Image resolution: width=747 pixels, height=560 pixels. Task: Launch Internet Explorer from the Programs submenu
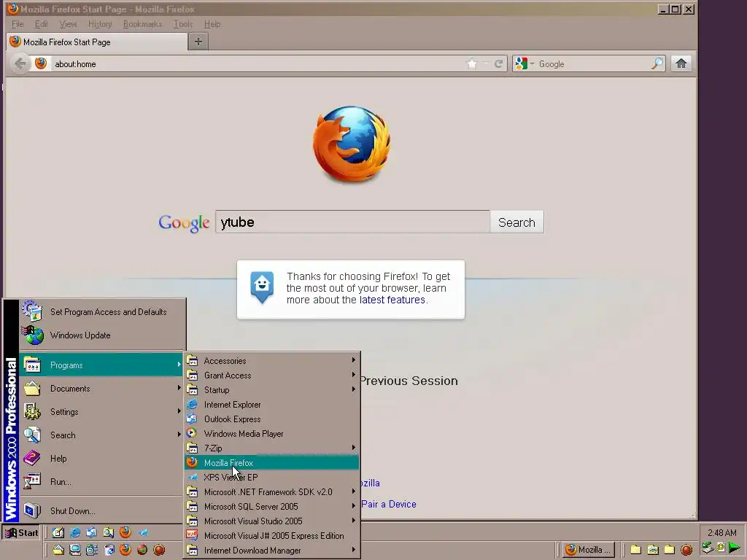[x=271, y=405]
